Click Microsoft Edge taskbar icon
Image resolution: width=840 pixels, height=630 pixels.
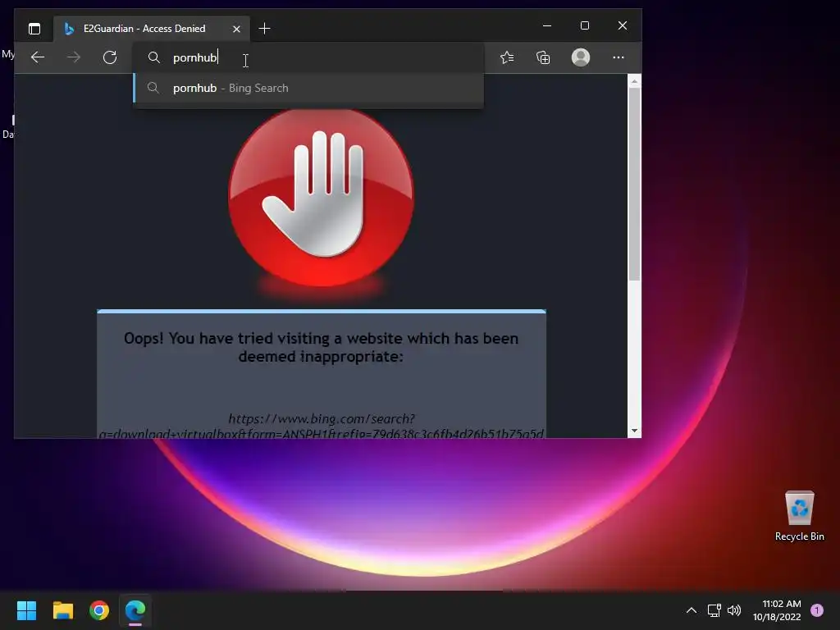pyautogui.click(x=135, y=610)
